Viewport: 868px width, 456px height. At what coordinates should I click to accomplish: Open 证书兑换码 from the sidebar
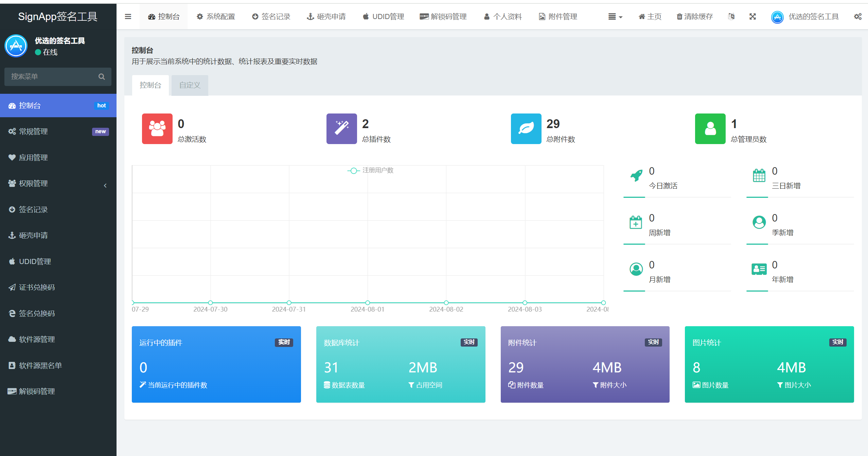(x=37, y=287)
